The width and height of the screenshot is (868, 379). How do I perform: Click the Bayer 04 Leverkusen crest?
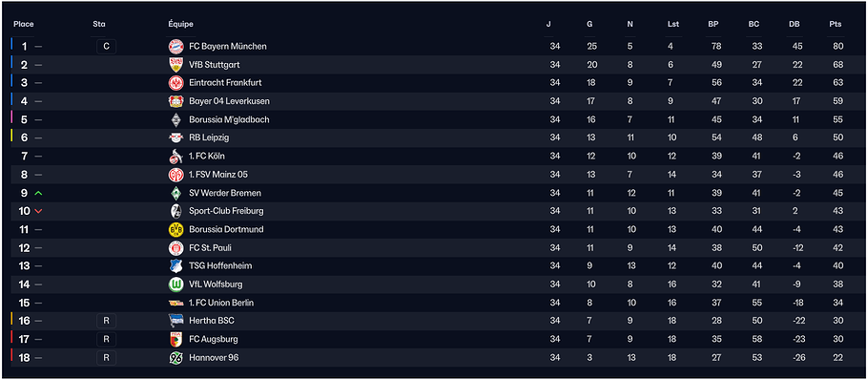[x=176, y=101]
